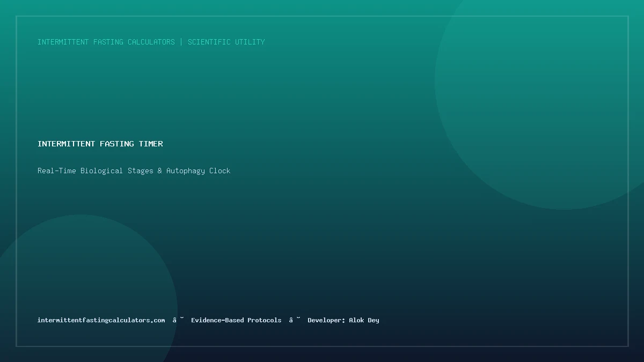Click the 'Evidence-Based Protocols' footer text
Screen dimensions: 644x362
coord(236,320)
